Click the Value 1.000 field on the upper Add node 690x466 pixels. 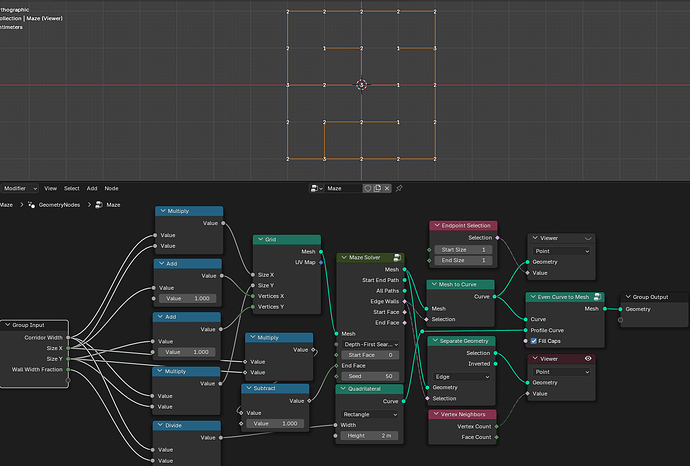click(x=187, y=298)
